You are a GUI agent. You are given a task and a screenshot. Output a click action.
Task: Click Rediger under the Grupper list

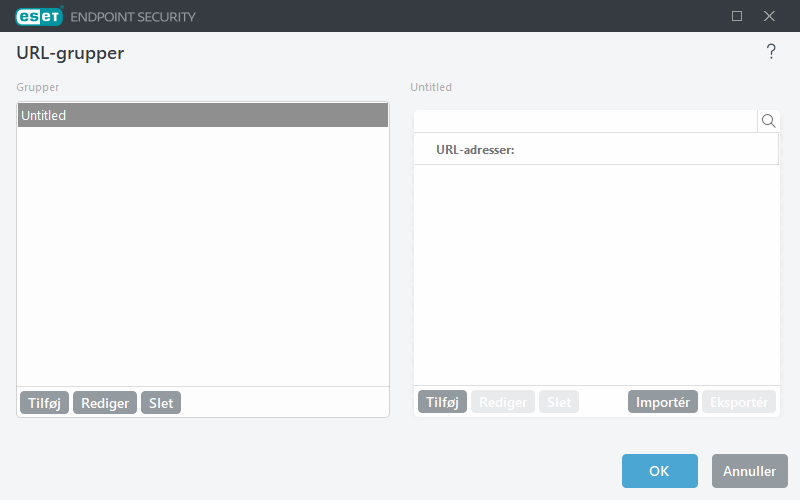point(105,403)
